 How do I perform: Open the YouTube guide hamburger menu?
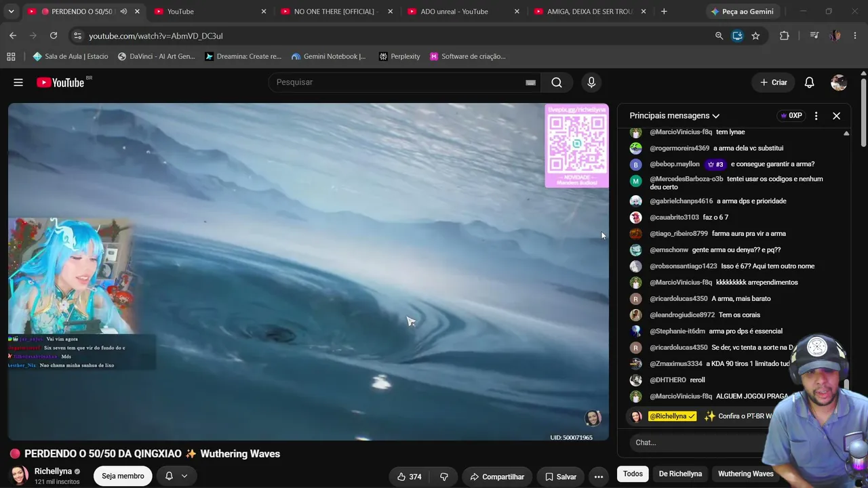tap(18, 83)
